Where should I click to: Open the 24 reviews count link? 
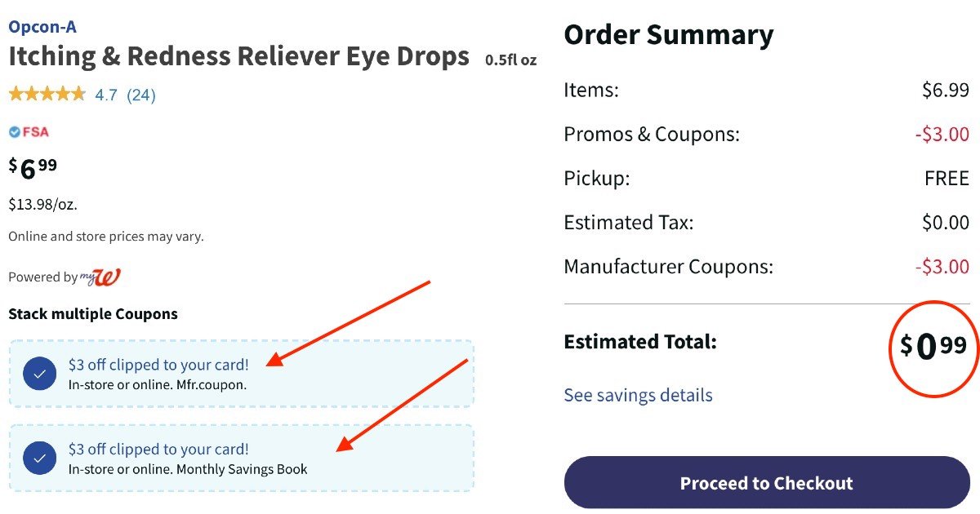pyautogui.click(x=140, y=95)
